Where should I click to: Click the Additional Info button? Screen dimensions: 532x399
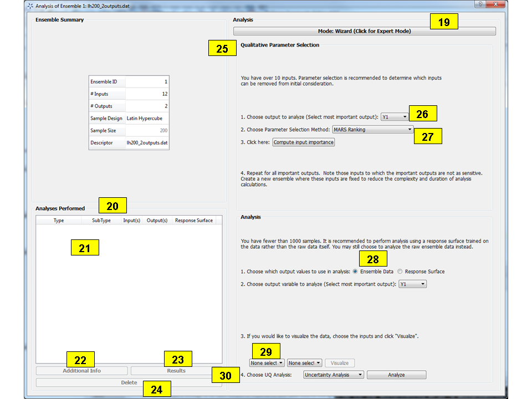coord(81,370)
